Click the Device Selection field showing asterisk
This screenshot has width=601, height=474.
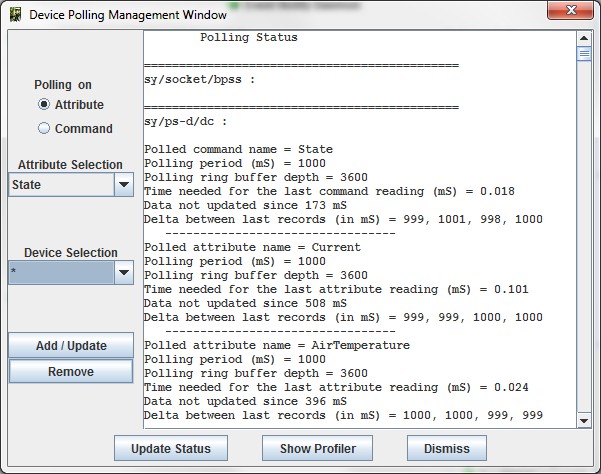pyautogui.click(x=60, y=272)
